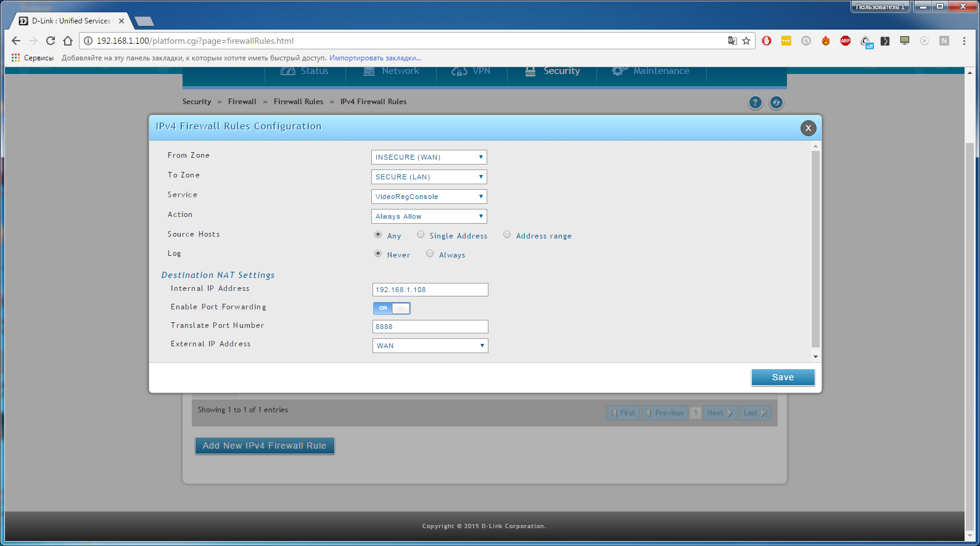Screen dimensions: 980x546
Task: Open the D-Link help question-mark icon
Action: click(756, 102)
